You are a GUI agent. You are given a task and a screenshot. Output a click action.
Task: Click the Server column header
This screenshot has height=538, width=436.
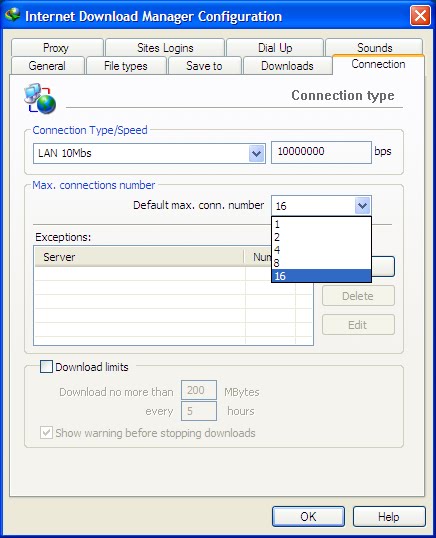pos(139,257)
